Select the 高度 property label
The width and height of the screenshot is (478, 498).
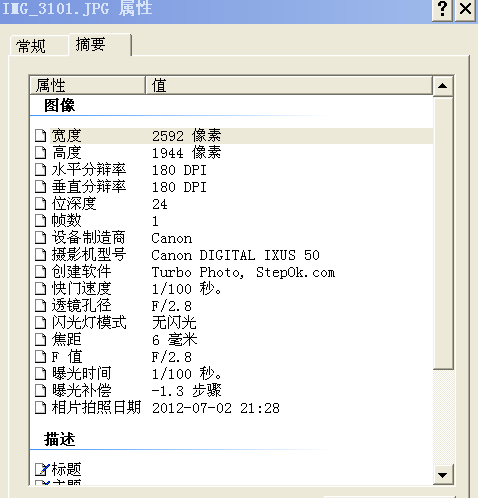point(66,153)
